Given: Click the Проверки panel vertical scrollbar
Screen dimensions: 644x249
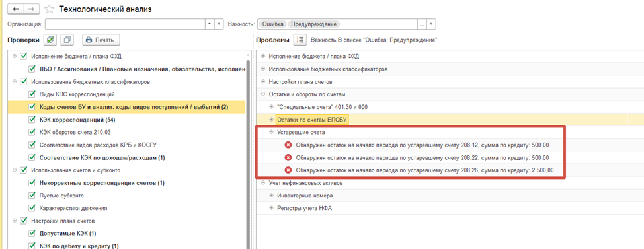Looking at the screenshot, I should tap(248, 154).
